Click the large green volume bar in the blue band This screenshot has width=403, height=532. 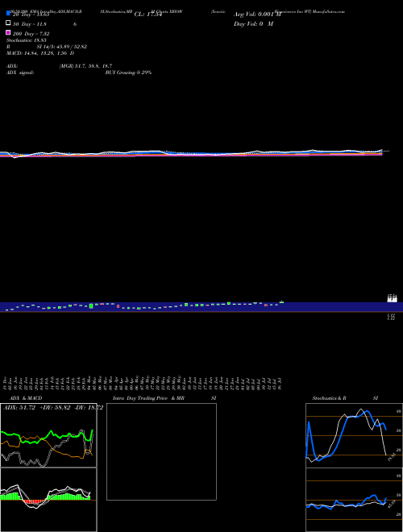point(91,306)
